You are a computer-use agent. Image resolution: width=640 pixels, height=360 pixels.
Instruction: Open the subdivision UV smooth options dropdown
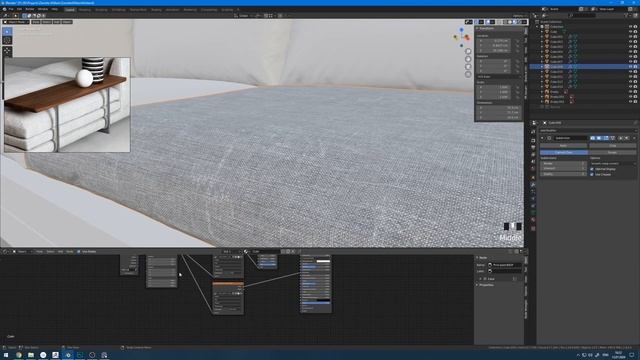click(x=612, y=163)
